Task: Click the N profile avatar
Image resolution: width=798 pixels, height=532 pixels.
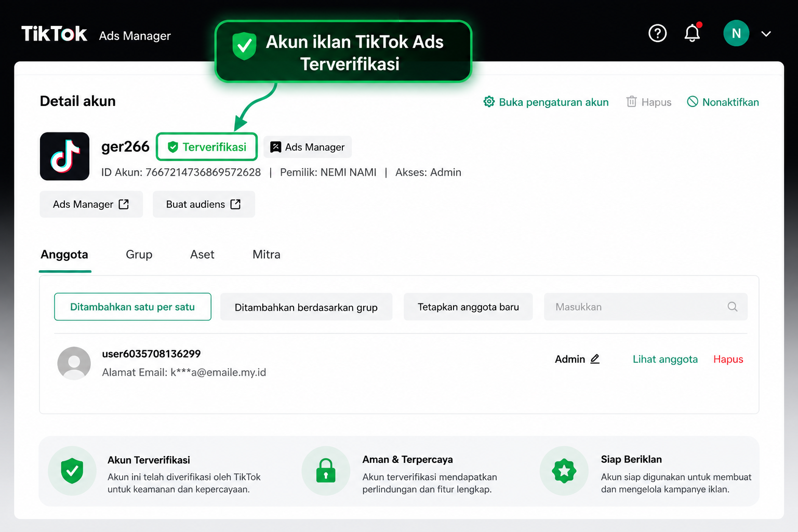Action: 736,33
